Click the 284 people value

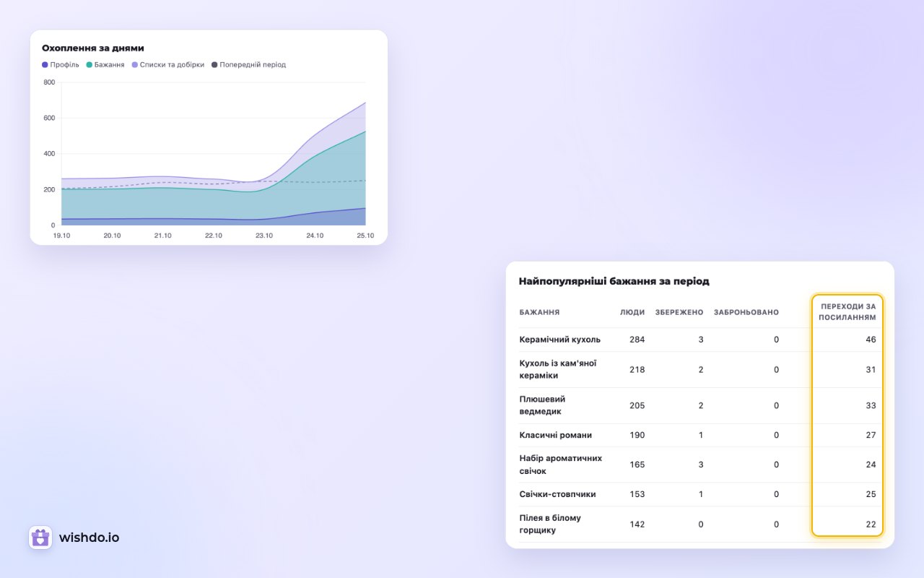click(637, 340)
